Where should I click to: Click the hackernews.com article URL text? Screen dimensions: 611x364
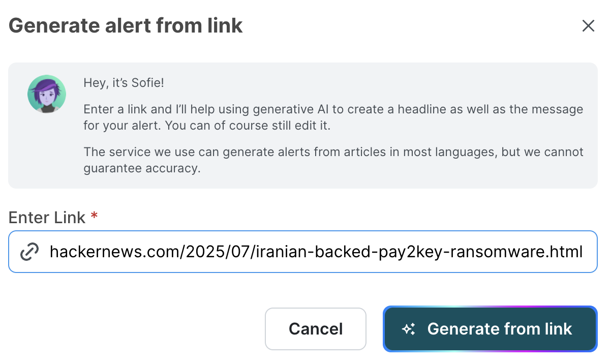(x=315, y=251)
